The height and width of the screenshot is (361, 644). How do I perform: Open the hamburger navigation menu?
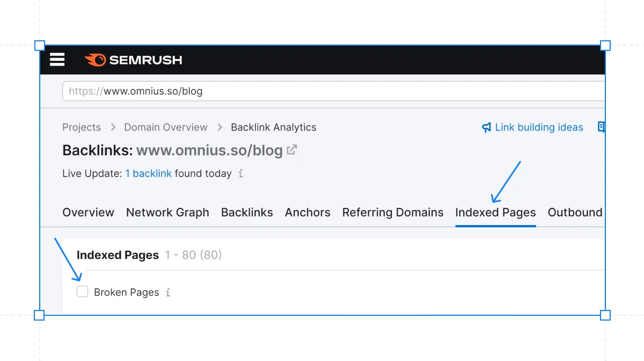57,60
